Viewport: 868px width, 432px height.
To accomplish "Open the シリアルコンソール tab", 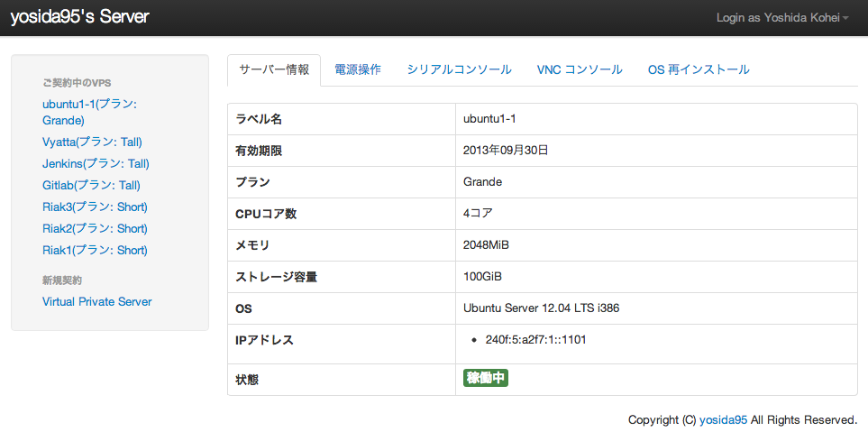I will pyautogui.click(x=459, y=69).
